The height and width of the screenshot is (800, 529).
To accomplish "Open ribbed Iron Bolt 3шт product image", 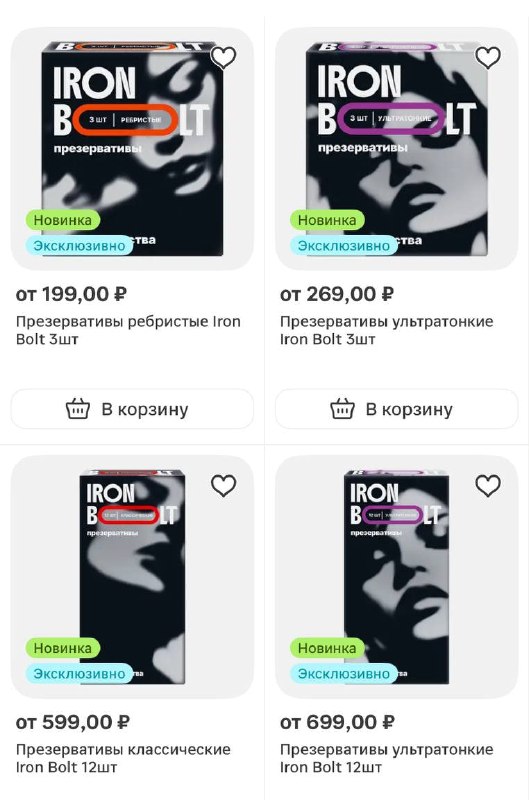I will click(132, 149).
